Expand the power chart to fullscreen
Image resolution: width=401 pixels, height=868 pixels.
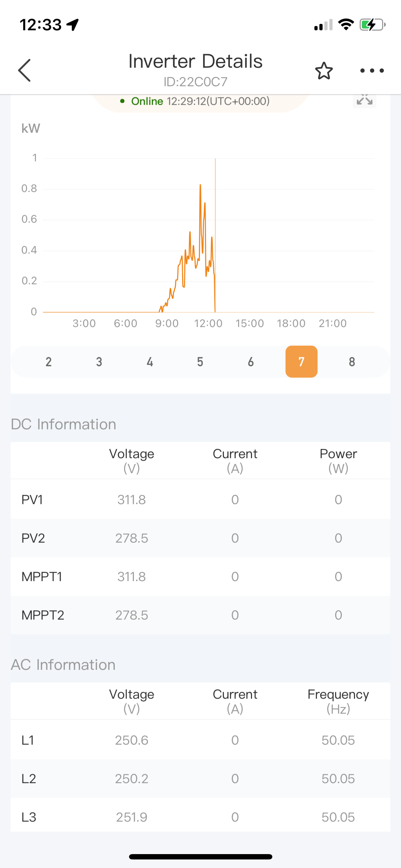pyautogui.click(x=364, y=100)
